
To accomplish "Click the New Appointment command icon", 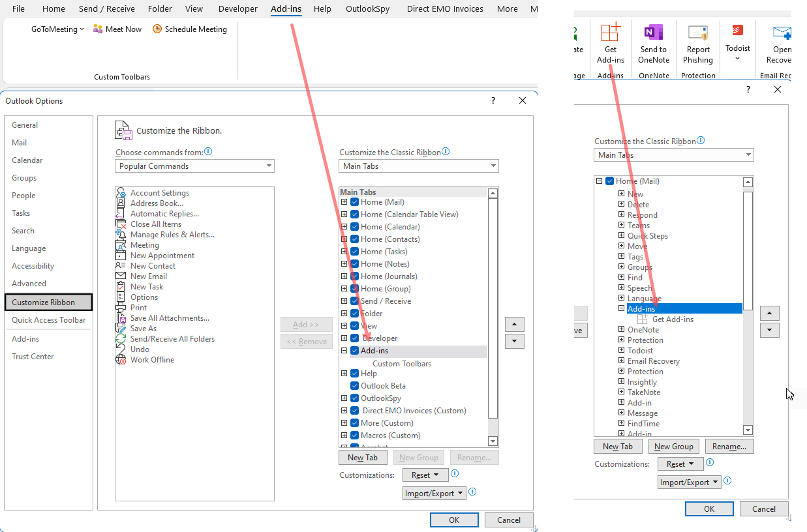I will point(121,256).
